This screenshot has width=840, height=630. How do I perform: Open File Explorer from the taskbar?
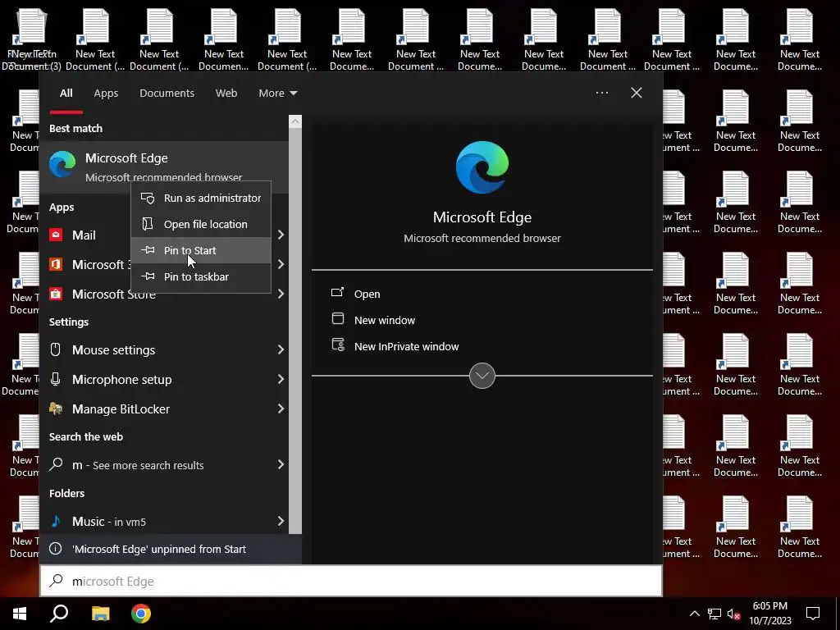(x=100, y=614)
